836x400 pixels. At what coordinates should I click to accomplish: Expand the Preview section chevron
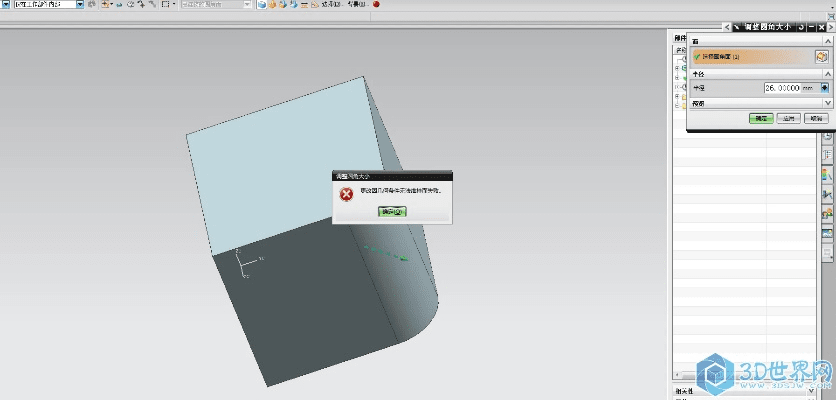(x=827, y=103)
